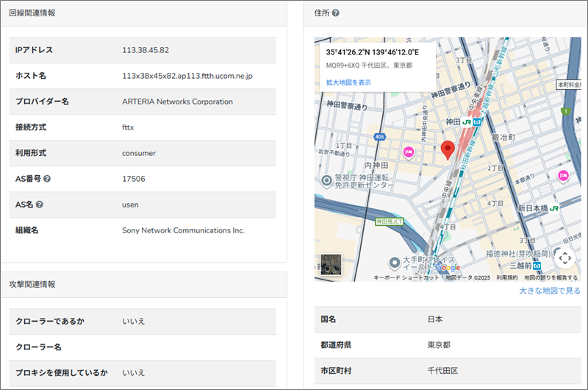Screen dimensions: 588x390
Task: Click the 大手町プレイス イースト marker
Action: [x=394, y=263]
